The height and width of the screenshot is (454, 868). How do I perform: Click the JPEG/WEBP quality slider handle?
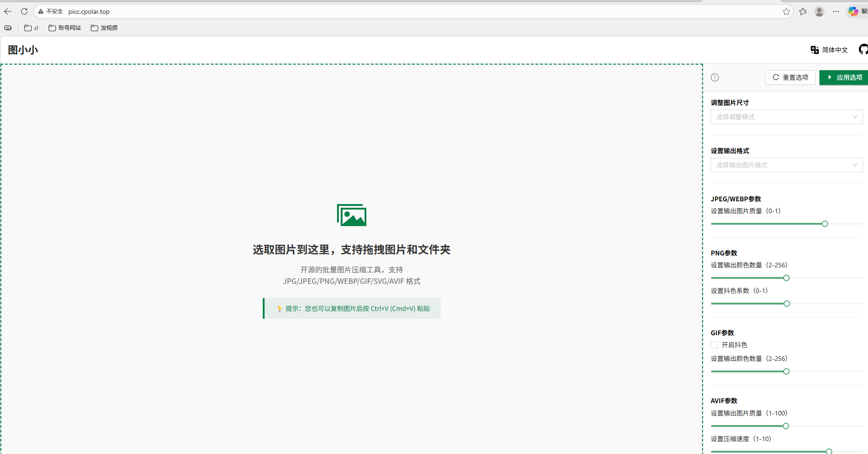coord(824,224)
